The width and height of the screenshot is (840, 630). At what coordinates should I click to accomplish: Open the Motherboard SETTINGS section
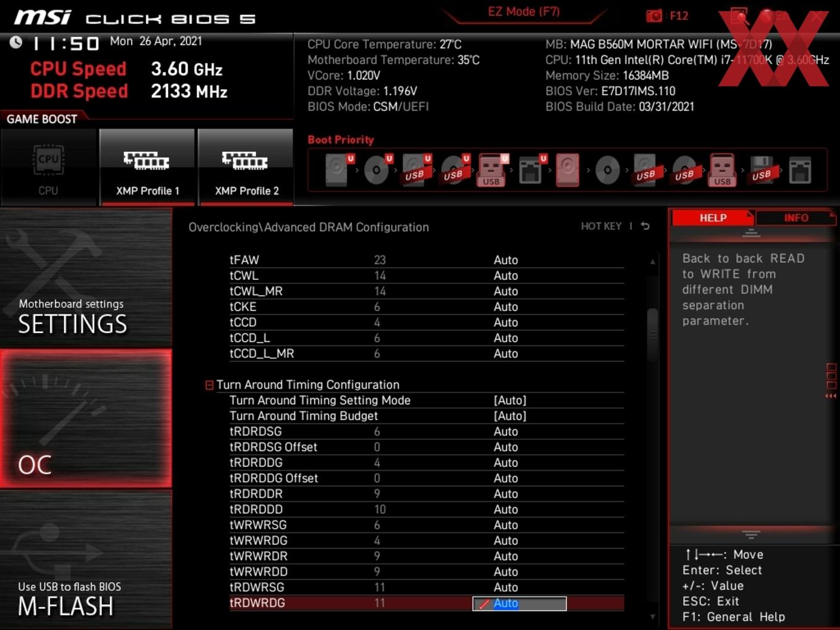click(x=86, y=278)
